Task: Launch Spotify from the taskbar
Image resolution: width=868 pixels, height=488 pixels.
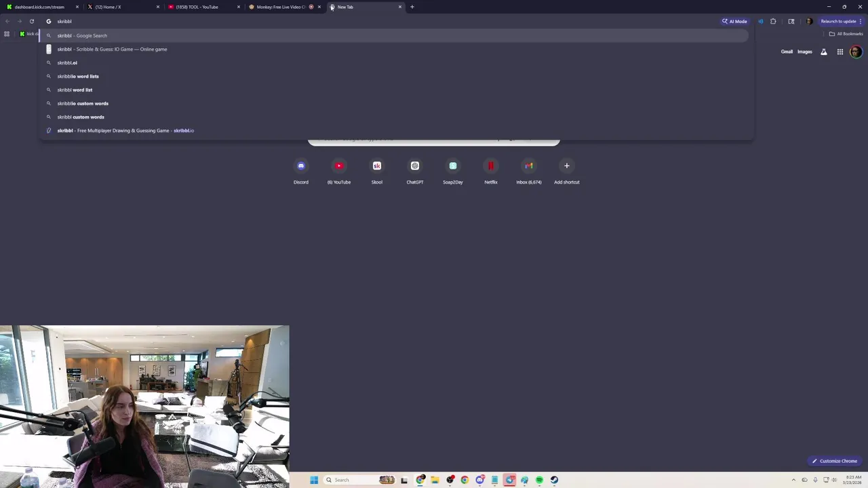Action: (x=539, y=480)
